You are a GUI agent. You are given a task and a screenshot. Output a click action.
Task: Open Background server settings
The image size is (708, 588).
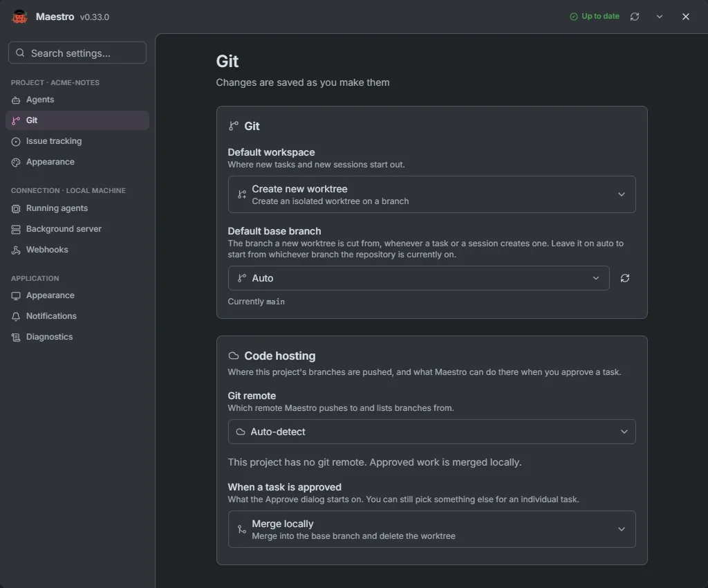pyautogui.click(x=77, y=229)
